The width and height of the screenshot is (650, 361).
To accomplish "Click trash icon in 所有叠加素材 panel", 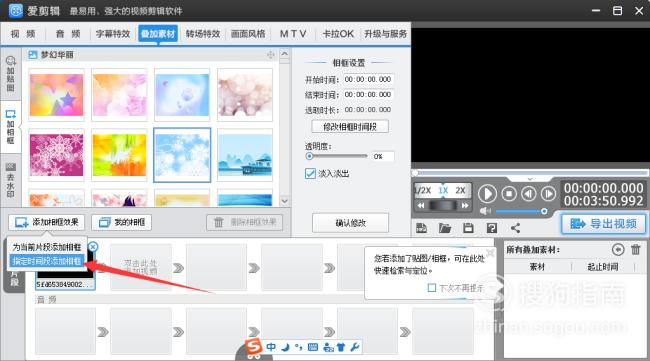I will tap(635, 250).
